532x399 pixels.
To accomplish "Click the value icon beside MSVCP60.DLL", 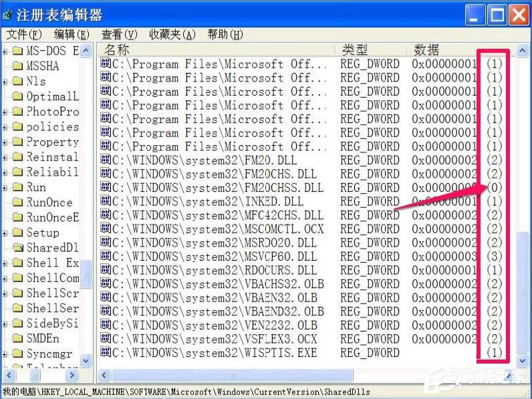I will coord(105,257).
